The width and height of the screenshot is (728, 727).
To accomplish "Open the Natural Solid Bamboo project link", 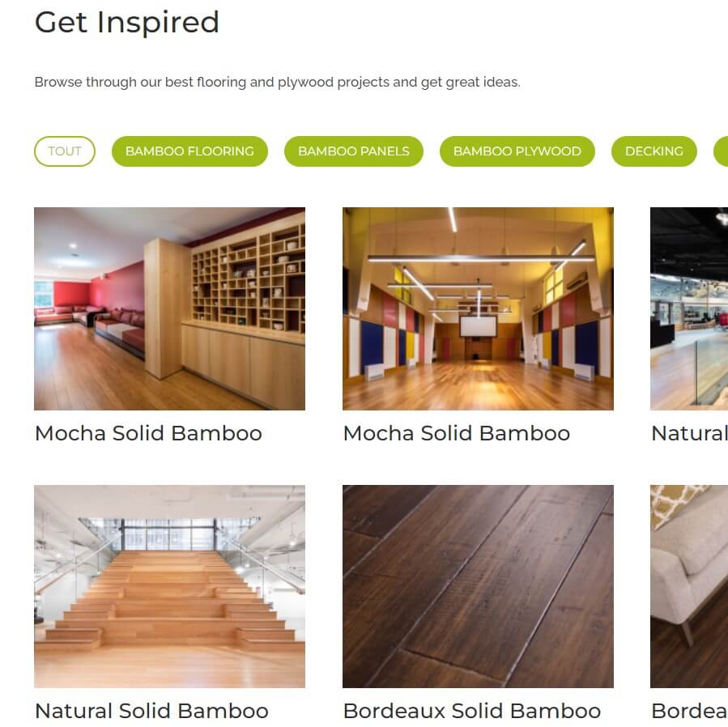I will [x=151, y=712].
